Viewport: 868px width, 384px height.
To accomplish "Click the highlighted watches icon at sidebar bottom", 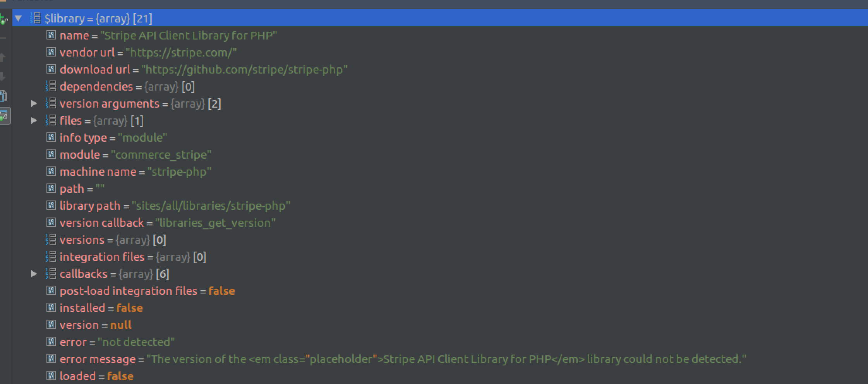I will 5,115.
